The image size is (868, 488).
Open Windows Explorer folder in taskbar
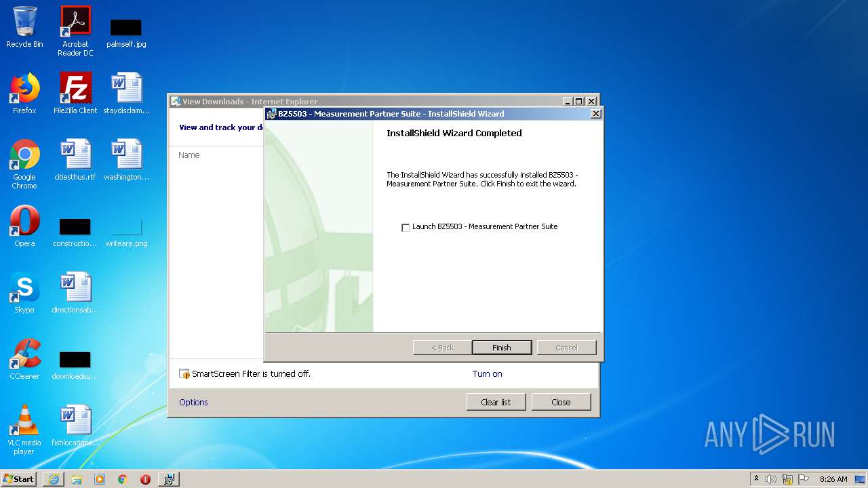click(x=77, y=479)
